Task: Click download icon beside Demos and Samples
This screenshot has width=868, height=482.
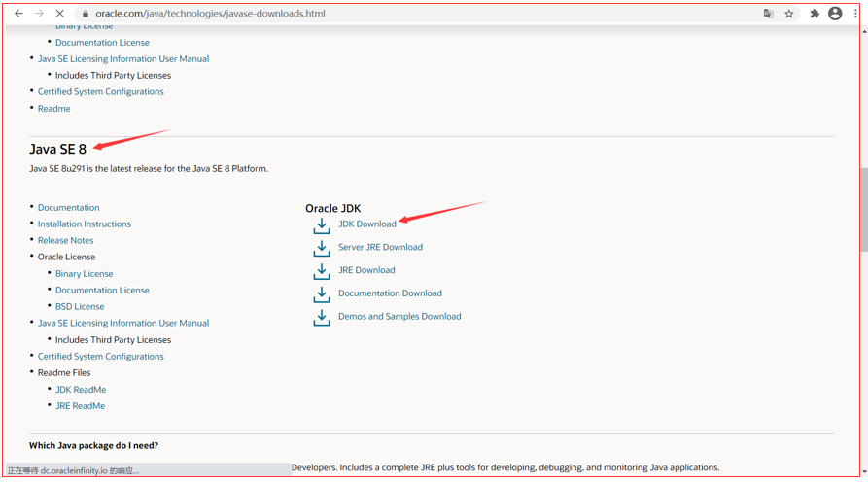Action: pyautogui.click(x=322, y=318)
